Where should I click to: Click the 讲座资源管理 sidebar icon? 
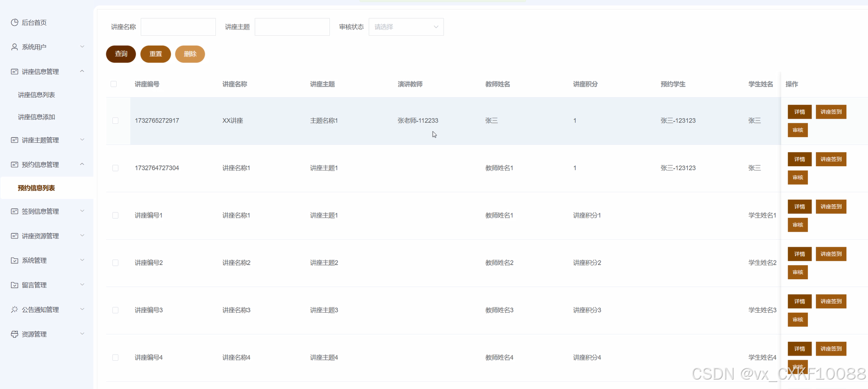(x=15, y=236)
